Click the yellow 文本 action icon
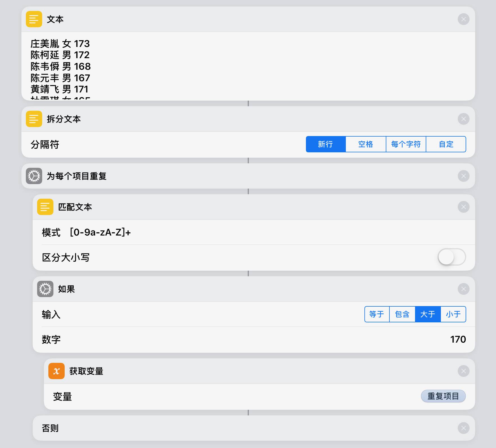This screenshot has width=496, height=448. coord(34,19)
